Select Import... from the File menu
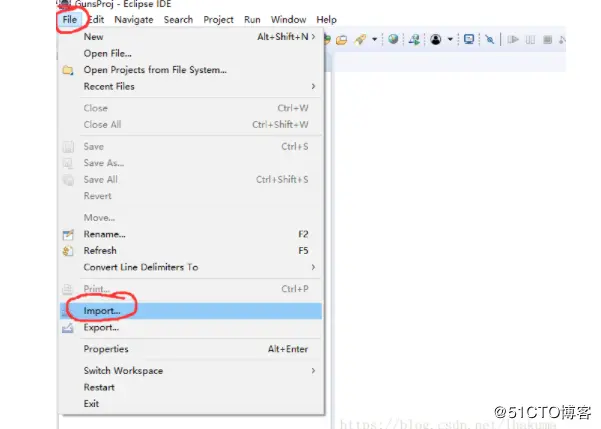Image resolution: width=601 pixels, height=429 pixels. [191, 311]
